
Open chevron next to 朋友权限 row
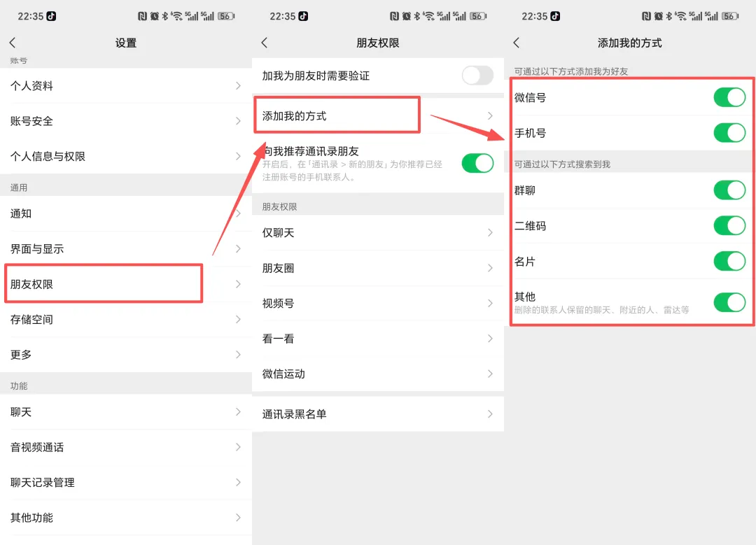pos(238,284)
